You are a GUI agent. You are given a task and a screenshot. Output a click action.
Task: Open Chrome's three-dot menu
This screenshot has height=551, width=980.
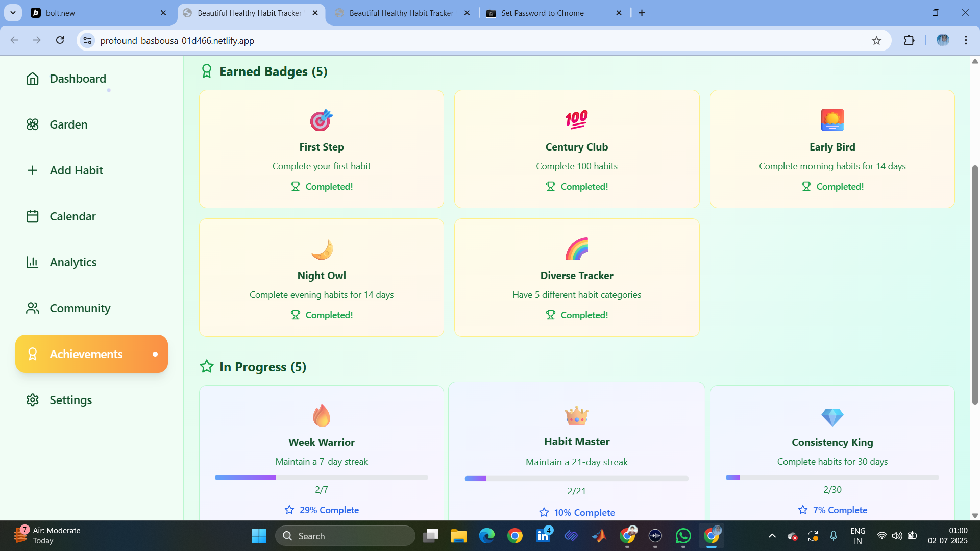click(966, 40)
